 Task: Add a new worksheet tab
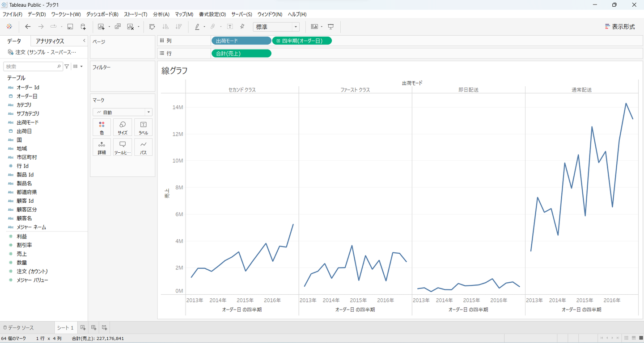[83, 328]
